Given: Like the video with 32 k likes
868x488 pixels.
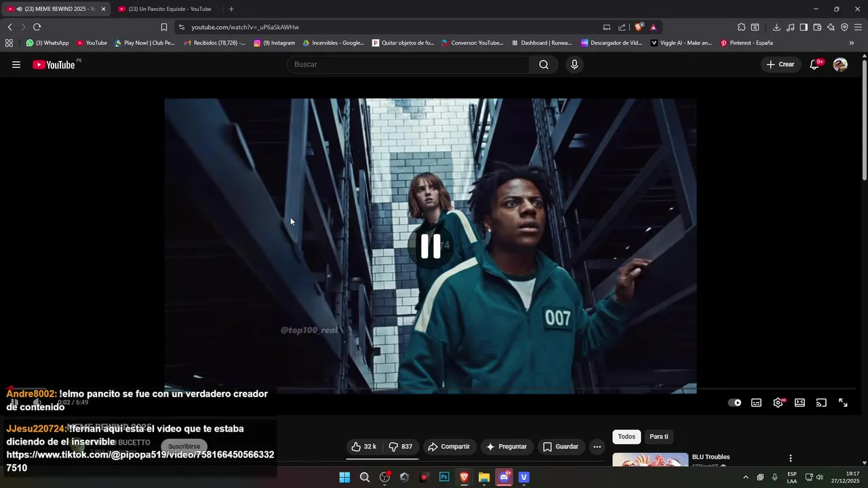Looking at the screenshot, I should pyautogui.click(x=363, y=447).
